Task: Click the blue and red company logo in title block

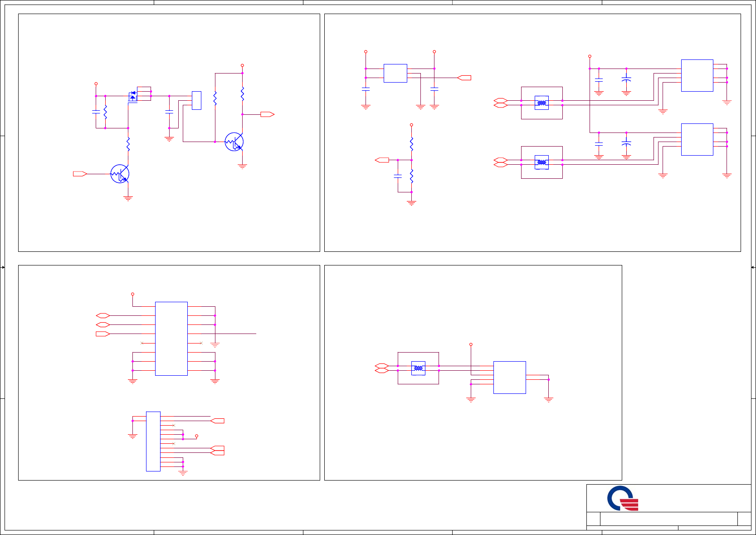Action: (623, 498)
